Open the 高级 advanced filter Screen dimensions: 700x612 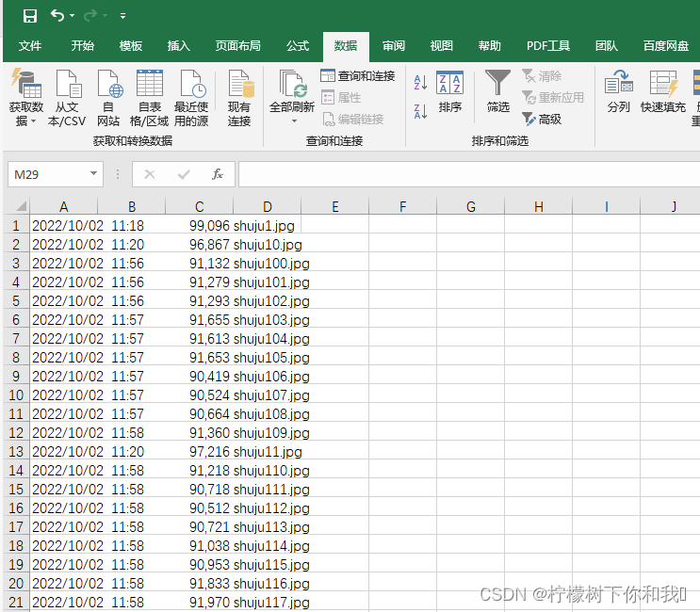(x=542, y=119)
